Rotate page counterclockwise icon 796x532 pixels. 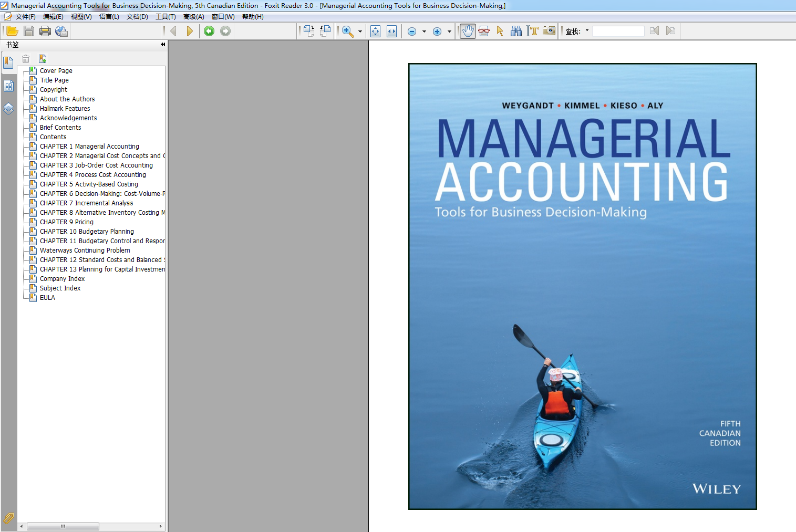(x=325, y=31)
